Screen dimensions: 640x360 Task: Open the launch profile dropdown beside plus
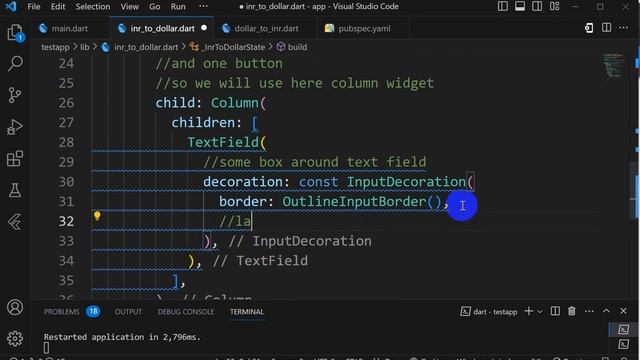(540, 311)
